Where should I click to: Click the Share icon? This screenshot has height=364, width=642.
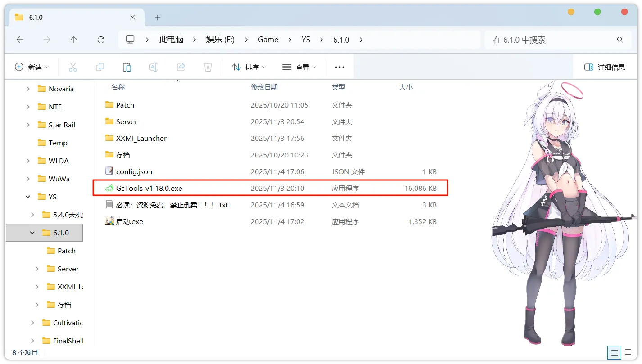tap(181, 67)
